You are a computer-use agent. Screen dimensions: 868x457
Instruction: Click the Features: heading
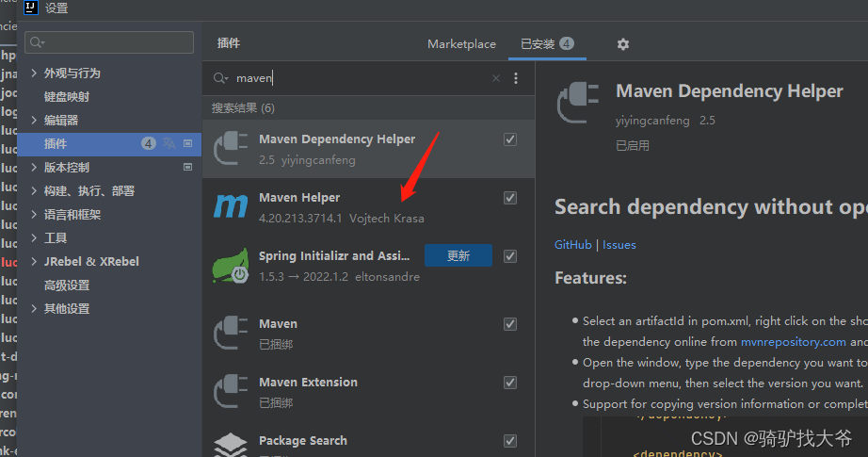[x=590, y=278]
